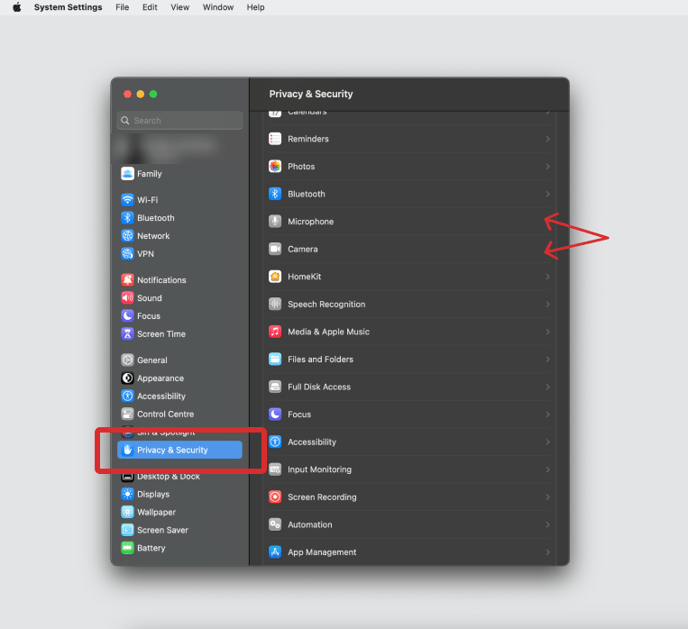The image size is (688, 629).
Task: Select the Focus moon icon in sidebar
Action: pyautogui.click(x=127, y=316)
